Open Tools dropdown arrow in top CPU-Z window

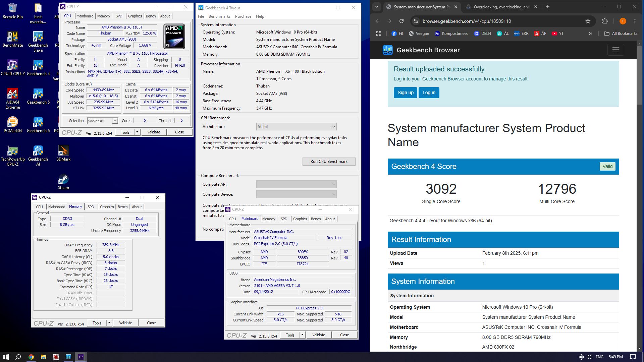137,132
